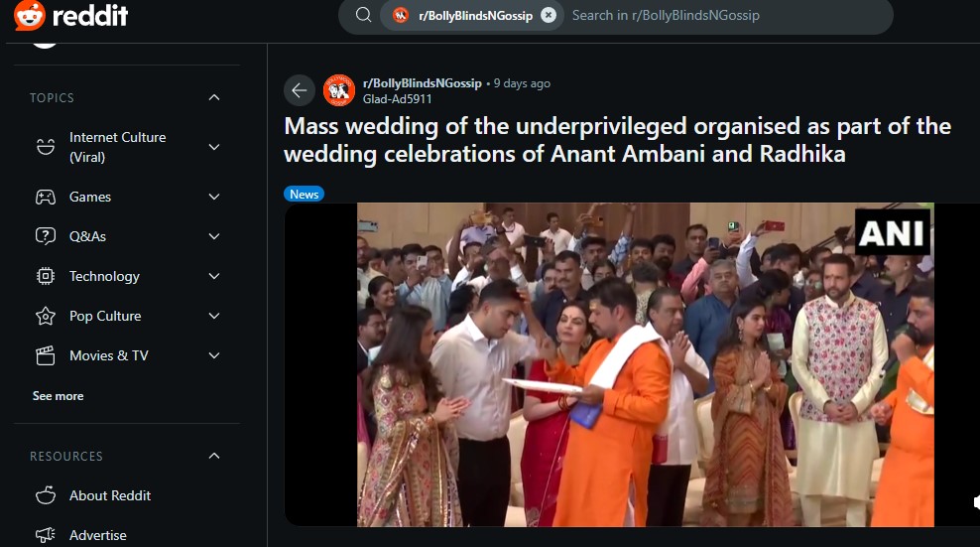The height and width of the screenshot is (547, 980).
Task: Click the See more topics button
Action: click(58, 396)
